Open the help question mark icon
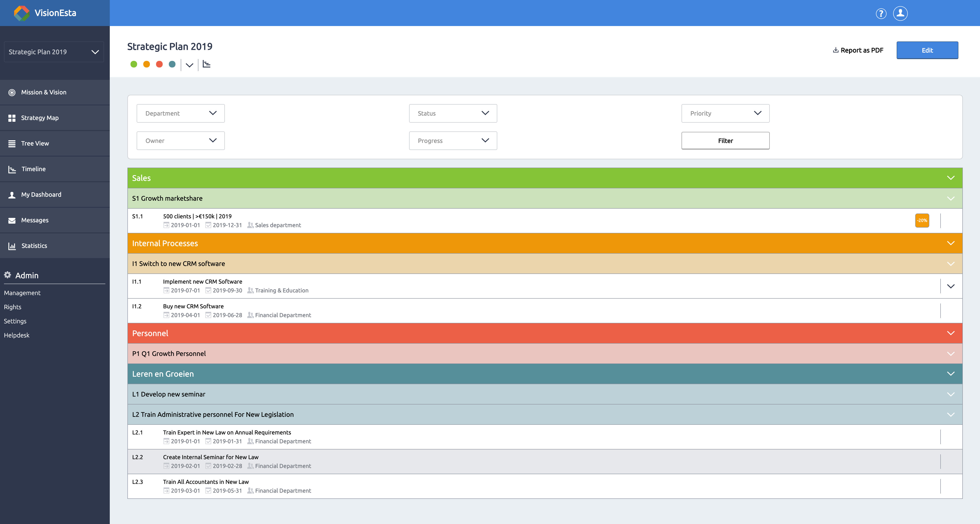The width and height of the screenshot is (980, 524). 881,14
